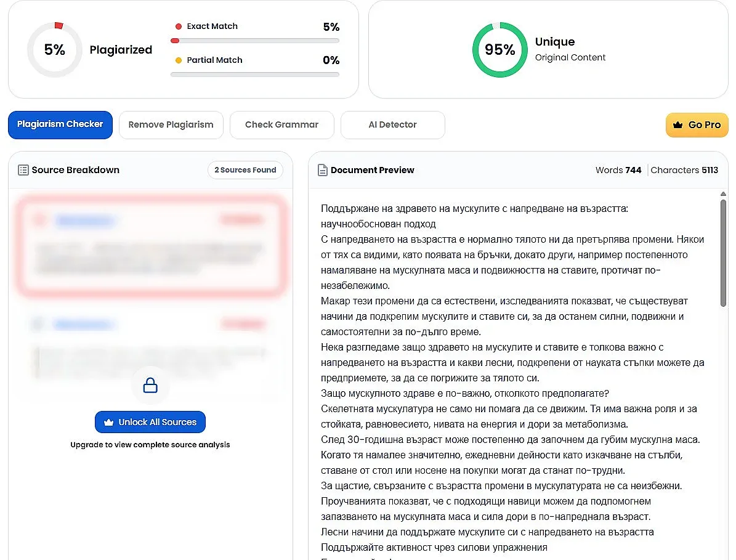Click the Words 744 counter
The image size is (736, 560).
tap(618, 170)
